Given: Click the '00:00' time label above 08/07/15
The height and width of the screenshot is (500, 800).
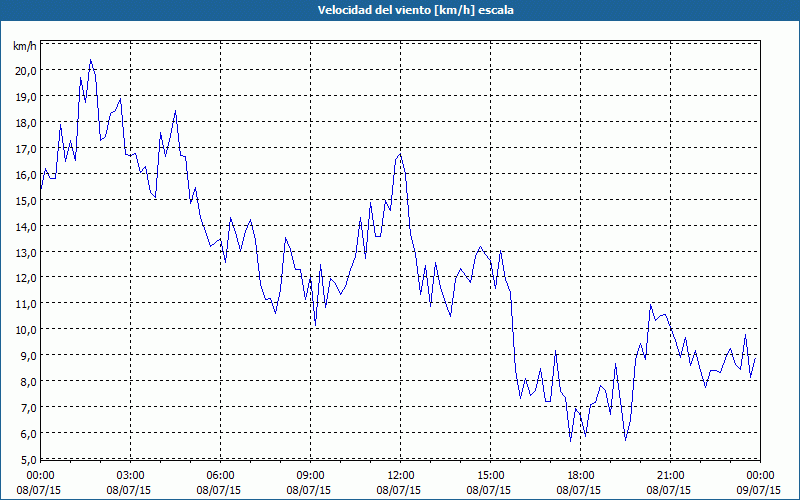Looking at the screenshot, I should tap(39, 476).
